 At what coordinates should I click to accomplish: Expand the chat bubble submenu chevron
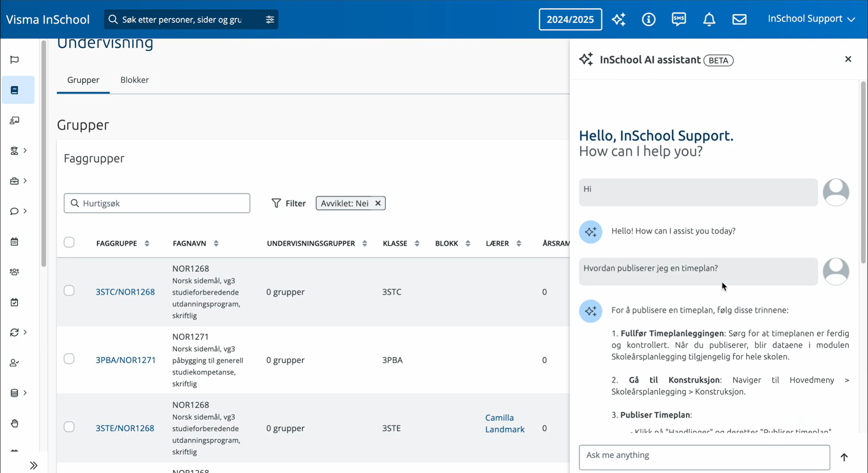pyautogui.click(x=25, y=211)
